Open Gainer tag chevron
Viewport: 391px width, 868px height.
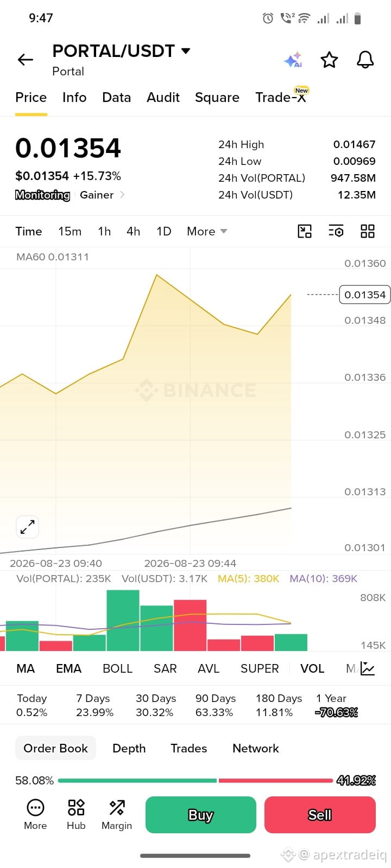[x=122, y=194]
